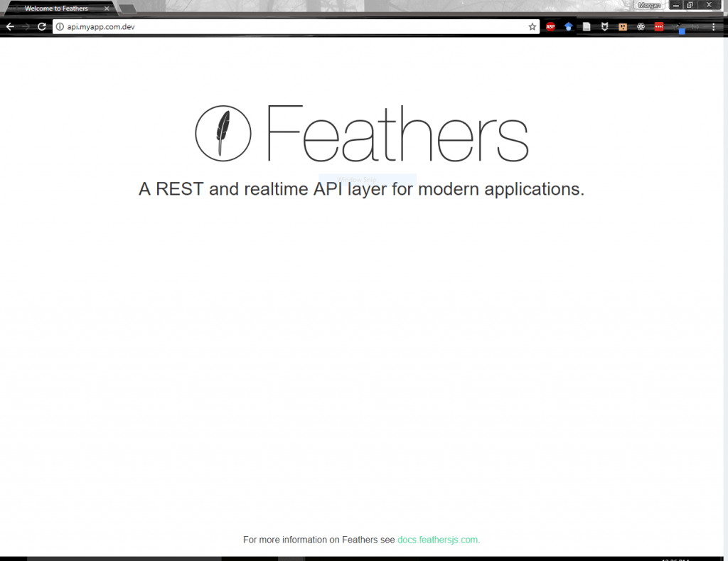
Task: Open the red LastPass extension icon
Action: tap(659, 27)
